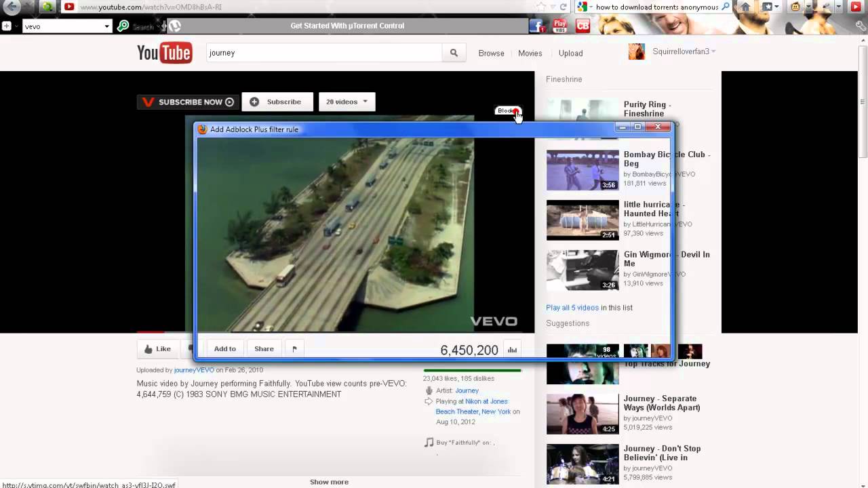Click the Add Adblock Plus filter rule title
The height and width of the screenshot is (488, 868).
[254, 129]
